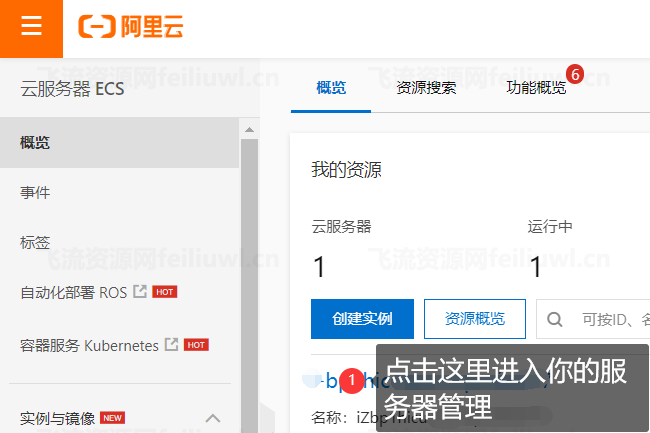Collapse the 实例与镜像 section chevron
Image resolution: width=650 pixels, height=433 pixels.
coord(213,418)
